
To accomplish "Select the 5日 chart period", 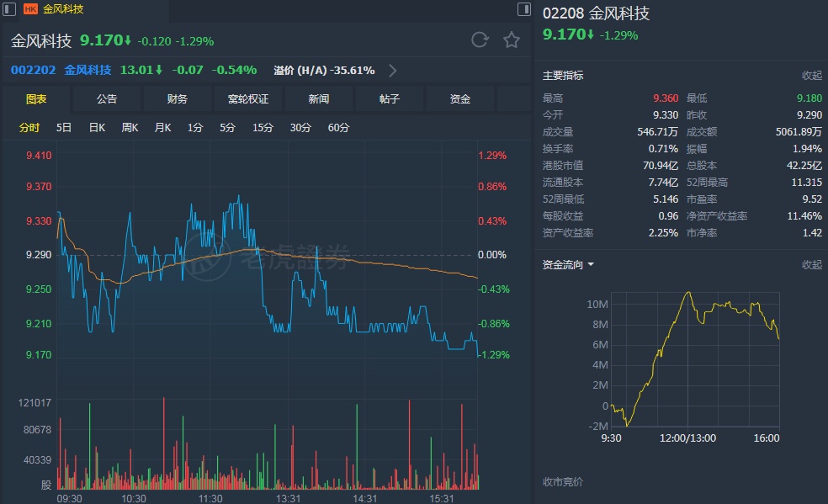I will point(64,128).
